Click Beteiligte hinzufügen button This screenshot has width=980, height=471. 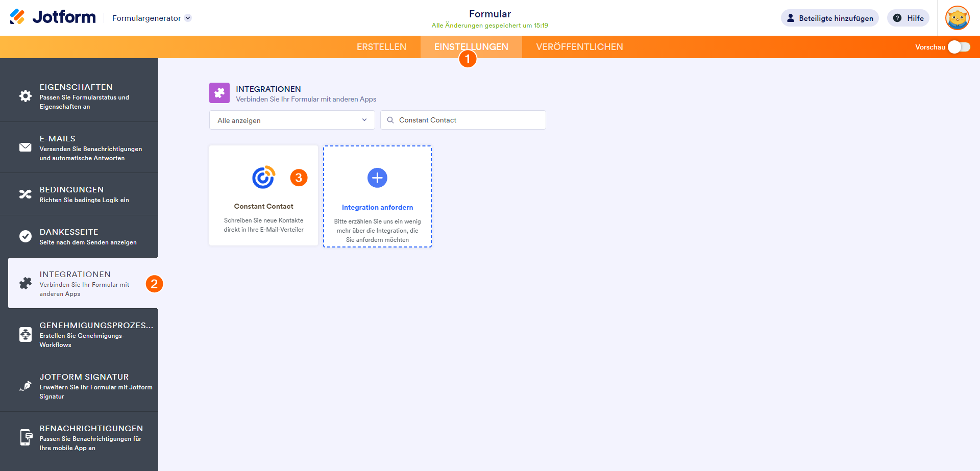pos(830,18)
